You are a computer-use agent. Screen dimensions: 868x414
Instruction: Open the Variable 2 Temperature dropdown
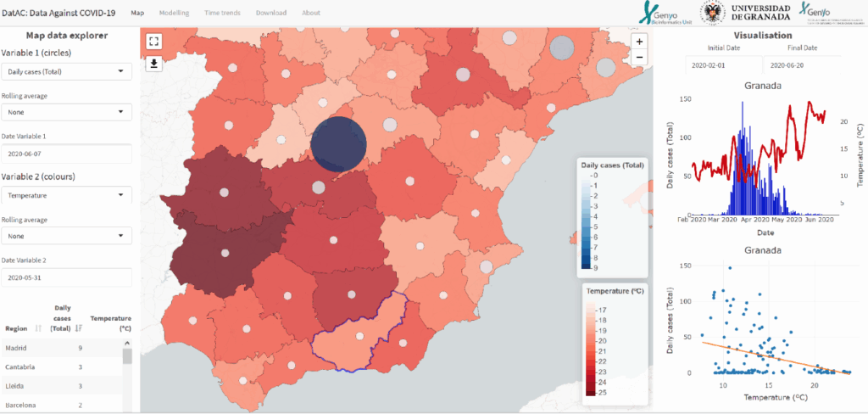click(x=67, y=196)
